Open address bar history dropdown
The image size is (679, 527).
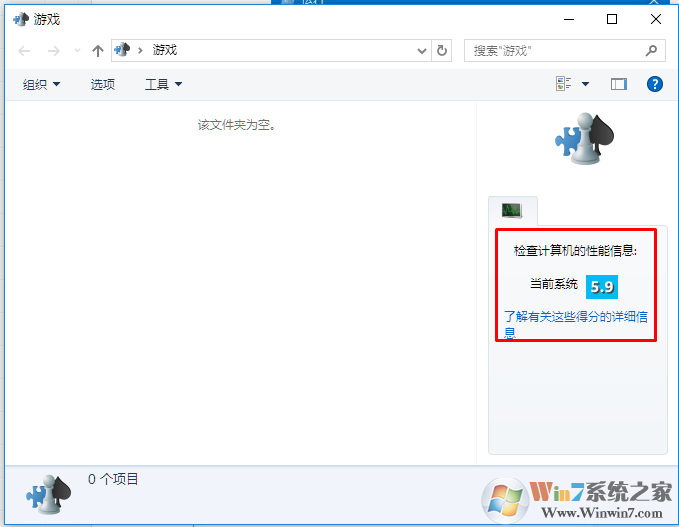point(422,51)
